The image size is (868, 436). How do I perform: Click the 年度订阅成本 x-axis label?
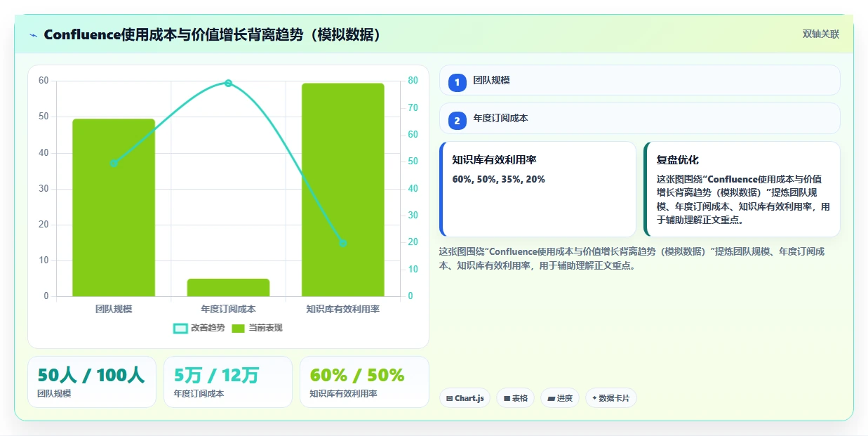[x=228, y=309]
